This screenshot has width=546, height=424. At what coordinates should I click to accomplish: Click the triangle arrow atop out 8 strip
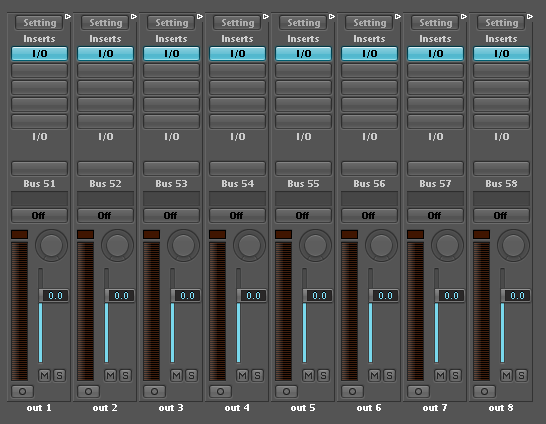click(530, 16)
